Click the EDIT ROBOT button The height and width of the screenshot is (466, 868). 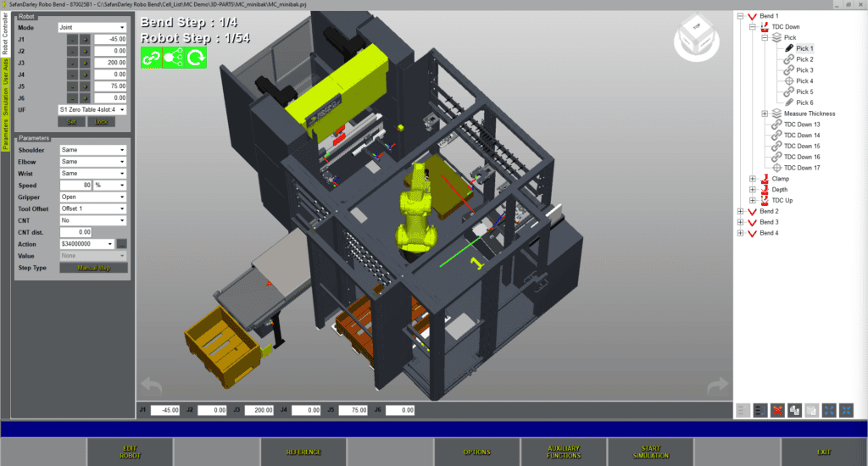130,452
